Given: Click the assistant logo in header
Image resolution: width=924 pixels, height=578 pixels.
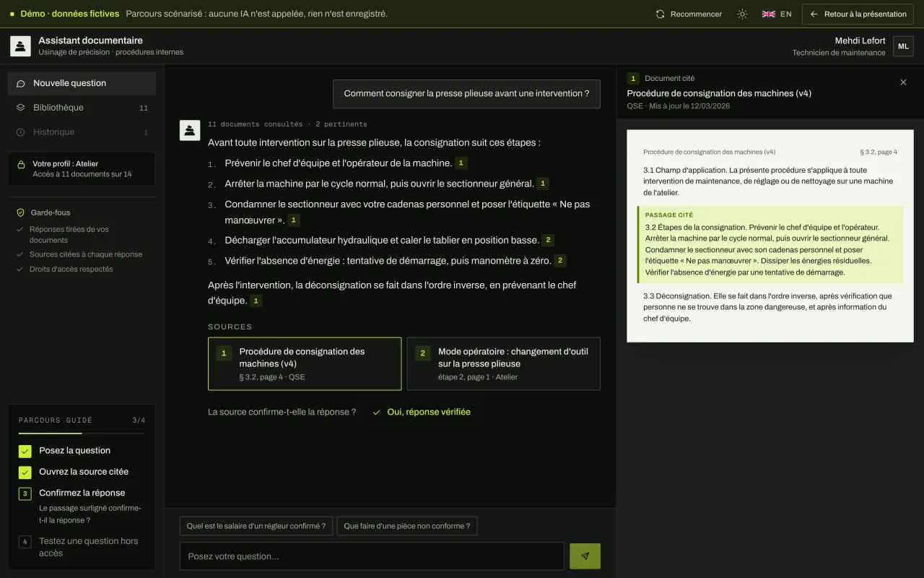Looking at the screenshot, I should (20, 46).
